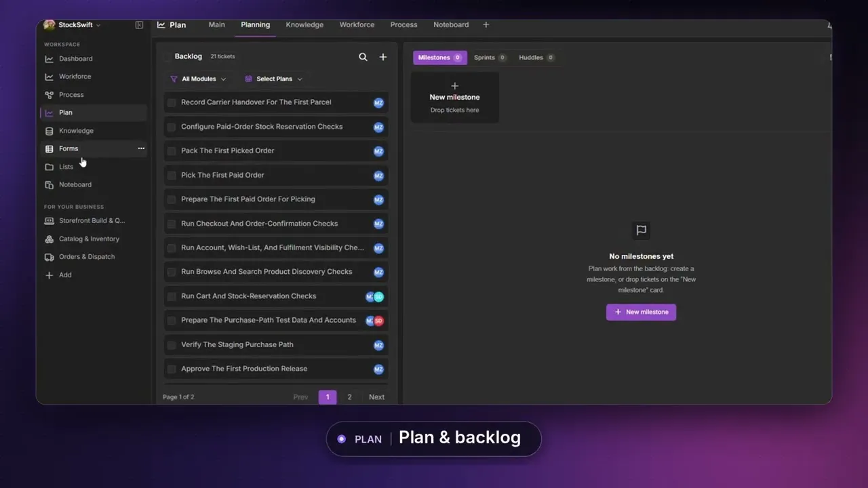The height and width of the screenshot is (488, 868).
Task: Check the Pick The First Paid Order checkbox
Action: pos(172,176)
